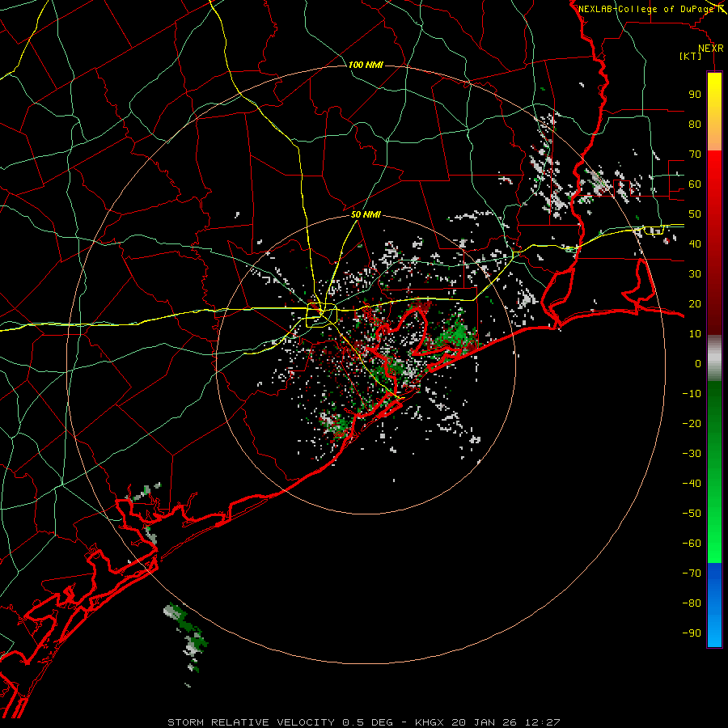The image size is (728, 728).
Task: Click the 50 NMI range ring label
Action: (366, 214)
